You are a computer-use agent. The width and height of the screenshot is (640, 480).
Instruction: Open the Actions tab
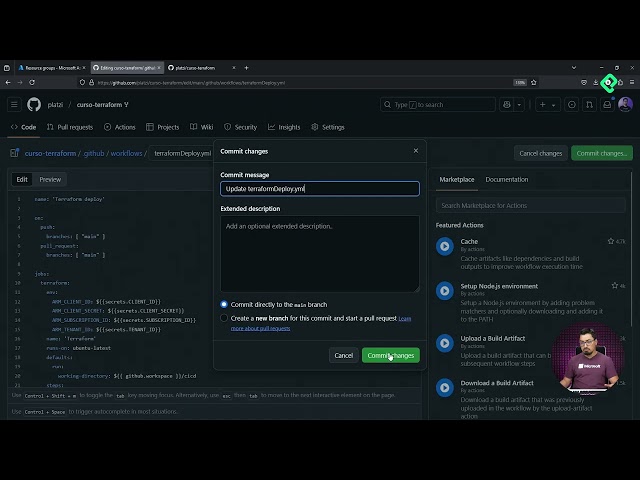click(120, 127)
